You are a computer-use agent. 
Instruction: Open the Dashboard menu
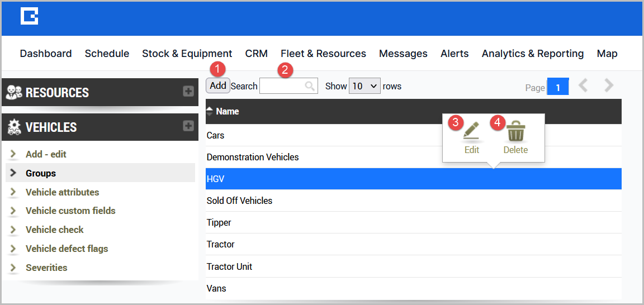tap(46, 54)
